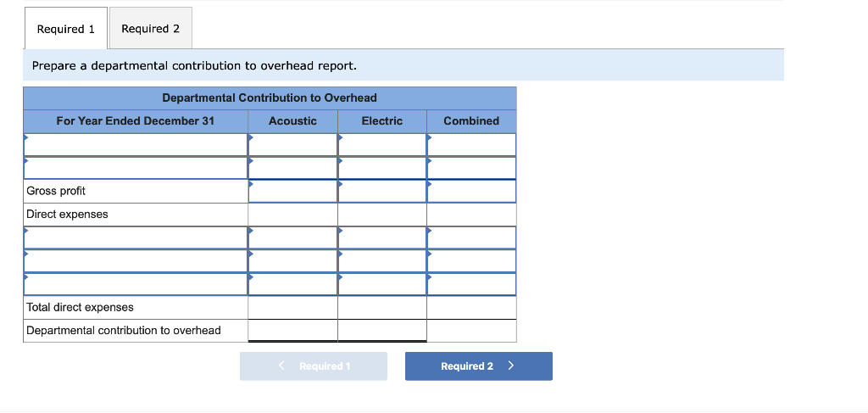The image size is (868, 413).
Task: Click the Acoustic column header
Action: 292,120
